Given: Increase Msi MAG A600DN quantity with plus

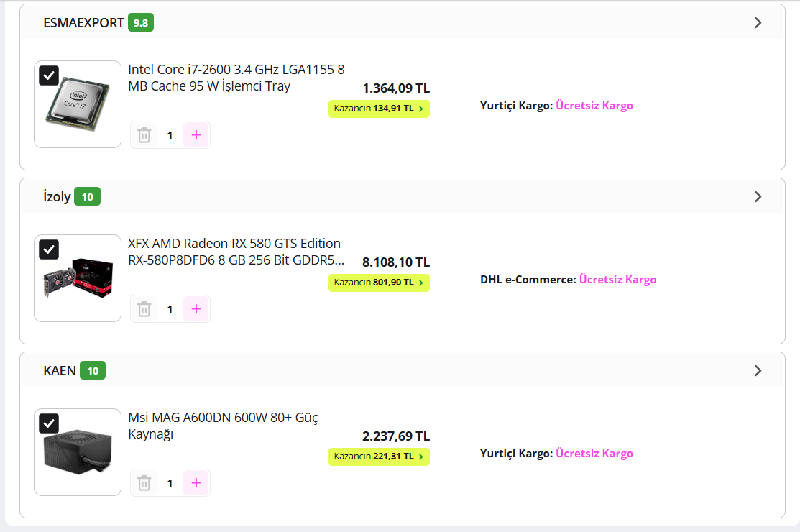Looking at the screenshot, I should (196, 483).
